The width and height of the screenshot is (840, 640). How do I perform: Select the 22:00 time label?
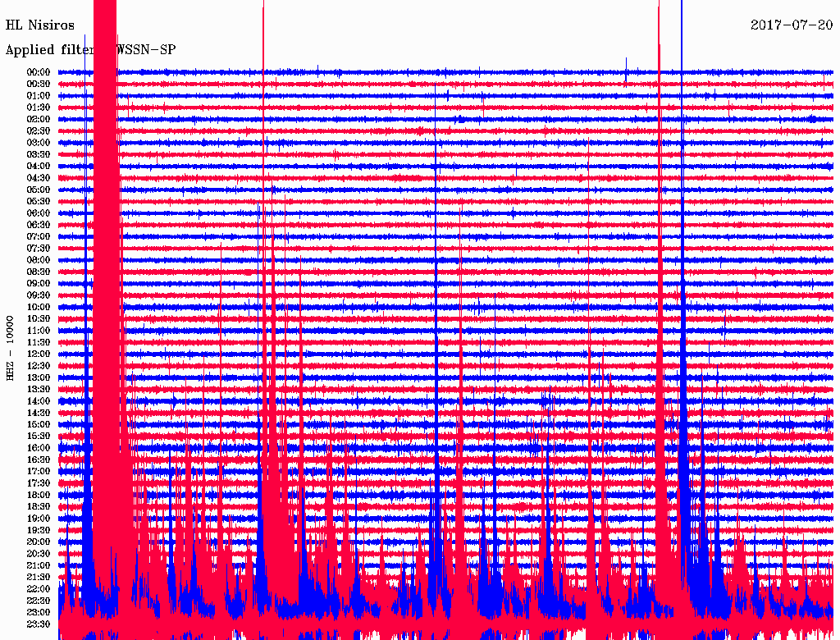[x=39, y=588]
